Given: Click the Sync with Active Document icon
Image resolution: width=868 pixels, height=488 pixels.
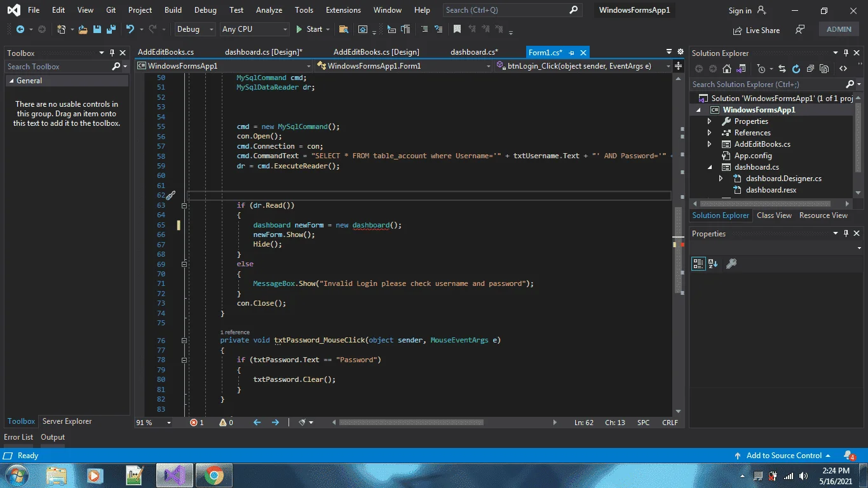Looking at the screenshot, I should click(782, 69).
